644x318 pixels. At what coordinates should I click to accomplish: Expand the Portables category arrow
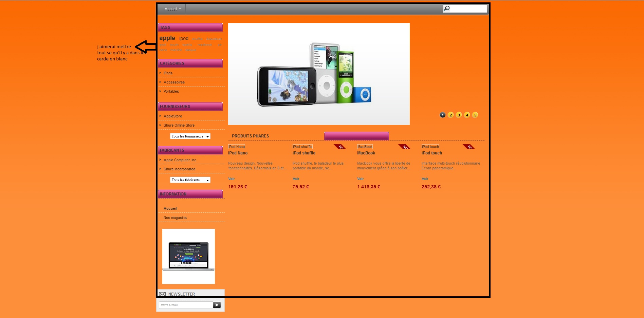point(160,91)
